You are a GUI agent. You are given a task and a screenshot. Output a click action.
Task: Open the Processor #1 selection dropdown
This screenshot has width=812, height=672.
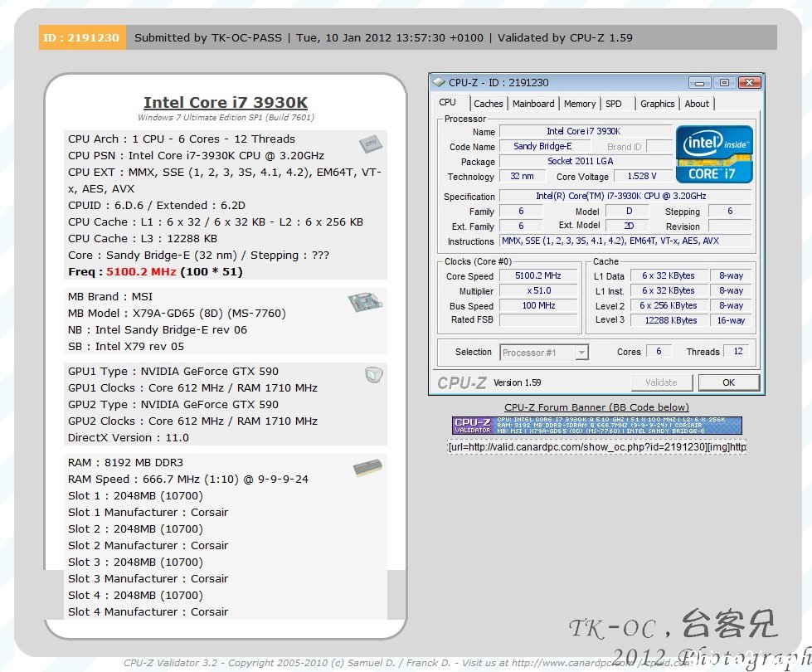[x=544, y=353]
